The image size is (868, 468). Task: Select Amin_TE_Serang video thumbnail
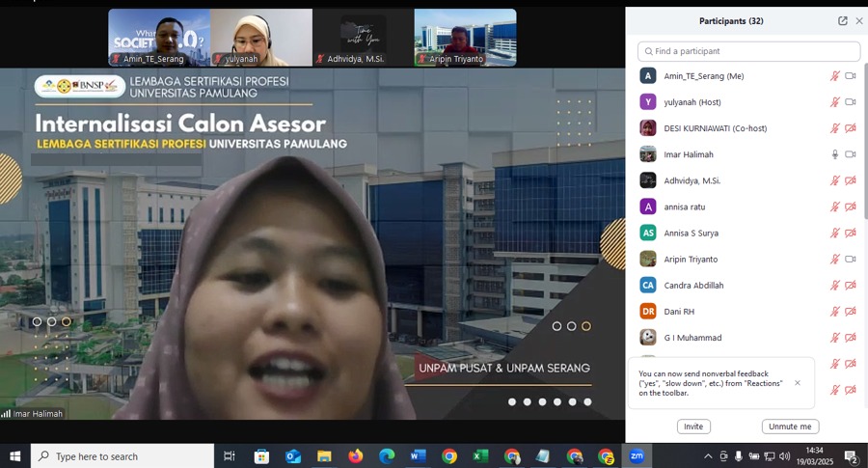[159, 37]
